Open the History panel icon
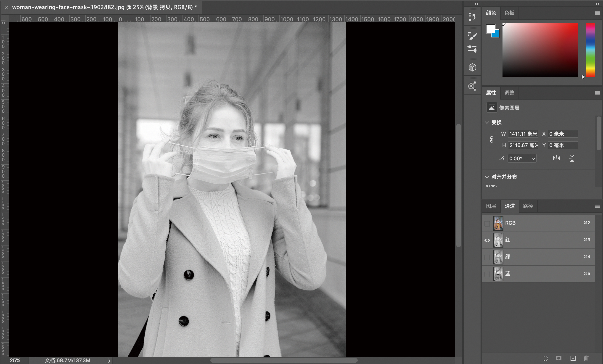This screenshot has width=603, height=364. tap(472, 17)
